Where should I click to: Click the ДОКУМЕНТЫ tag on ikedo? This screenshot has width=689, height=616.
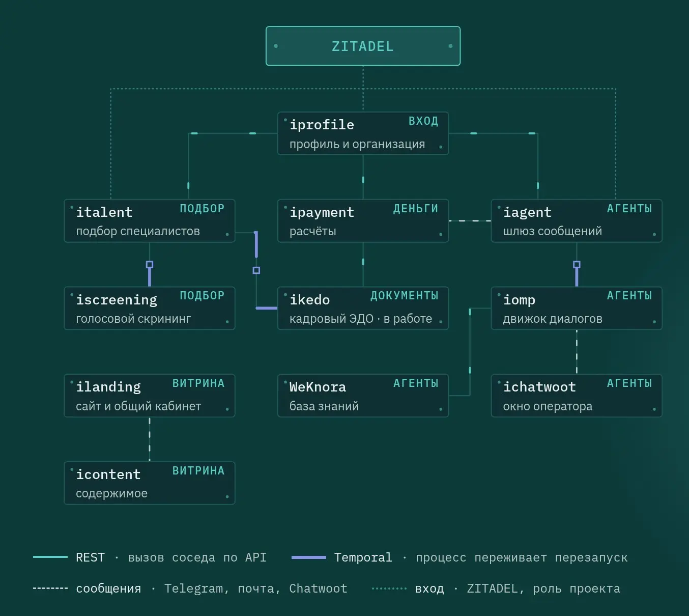coord(405,296)
